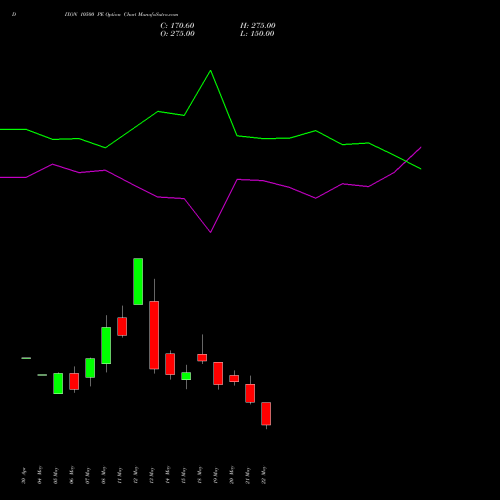Select the 05 May date label

[56, 475]
